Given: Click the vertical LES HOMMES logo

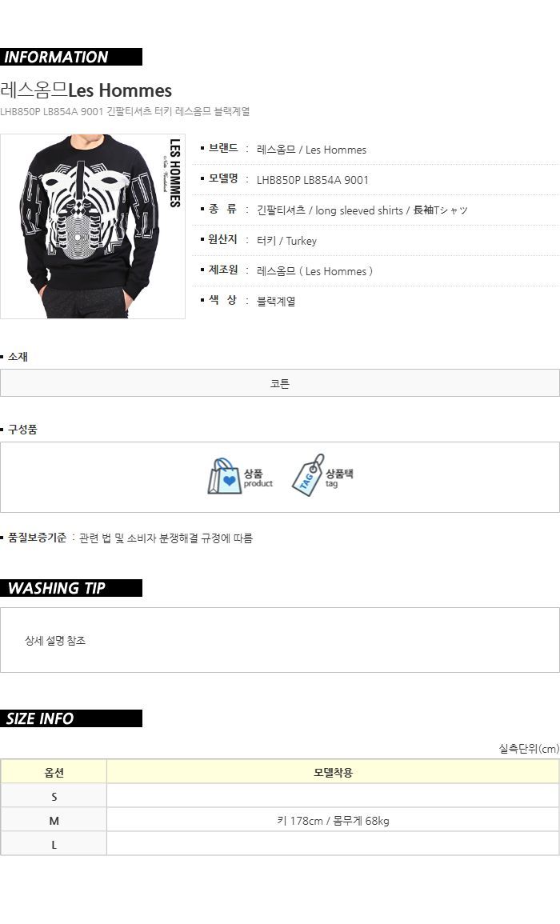Looking at the screenshot, I should (174, 174).
